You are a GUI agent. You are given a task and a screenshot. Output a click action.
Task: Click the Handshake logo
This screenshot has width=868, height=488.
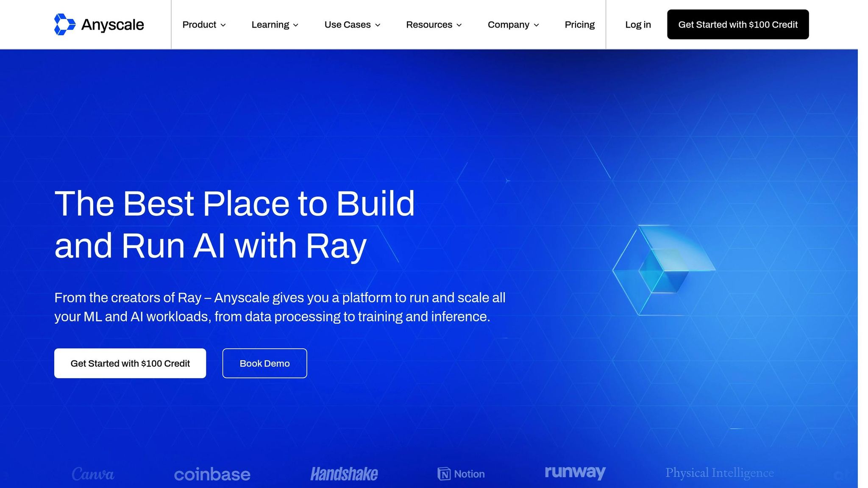tap(344, 474)
